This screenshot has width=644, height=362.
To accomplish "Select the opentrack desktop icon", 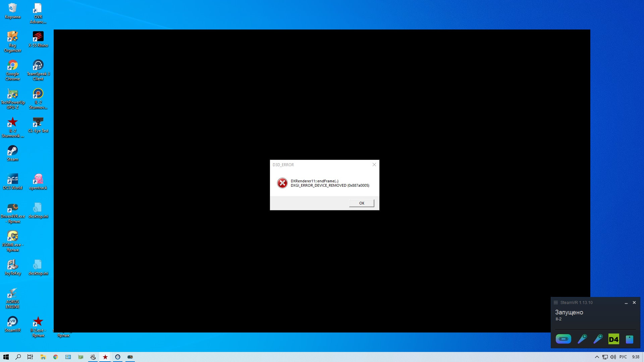I will tap(38, 182).
